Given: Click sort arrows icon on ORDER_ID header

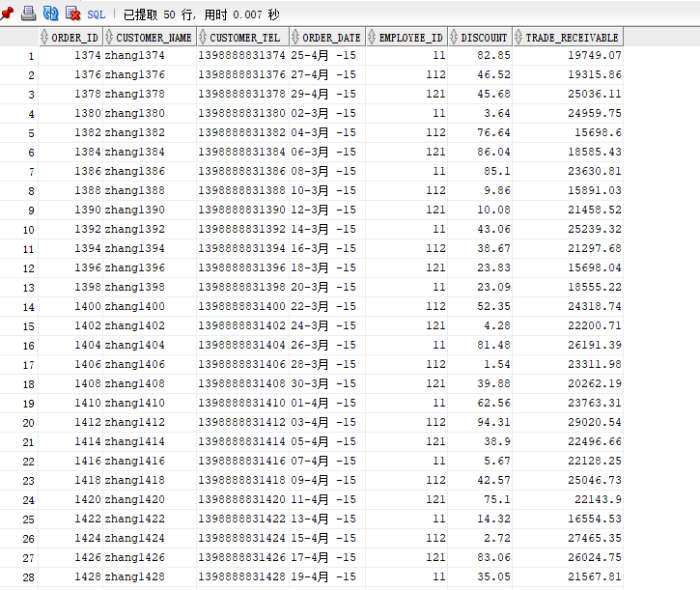Looking at the screenshot, I should point(44,37).
